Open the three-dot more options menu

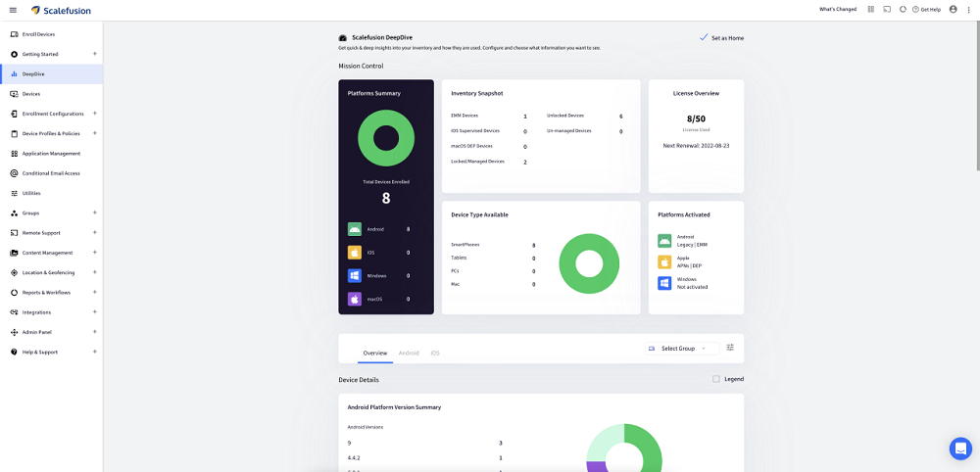(969, 10)
